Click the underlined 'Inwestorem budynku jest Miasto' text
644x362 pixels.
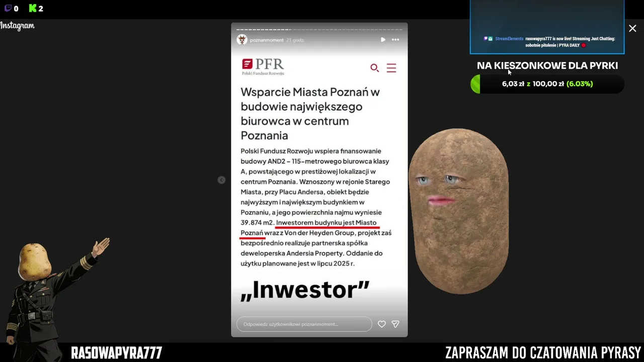tap(326, 223)
